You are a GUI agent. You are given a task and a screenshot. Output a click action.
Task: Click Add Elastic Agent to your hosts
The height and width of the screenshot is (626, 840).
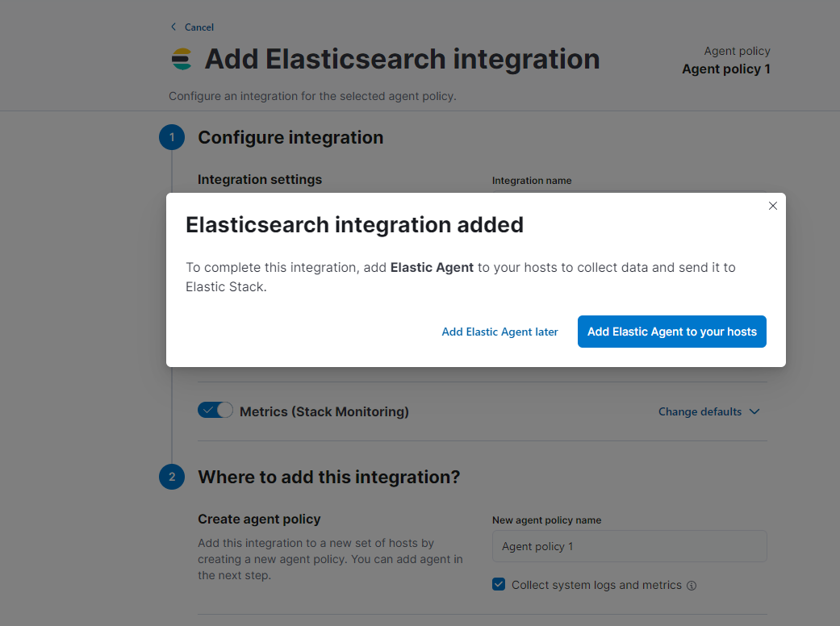click(x=672, y=332)
